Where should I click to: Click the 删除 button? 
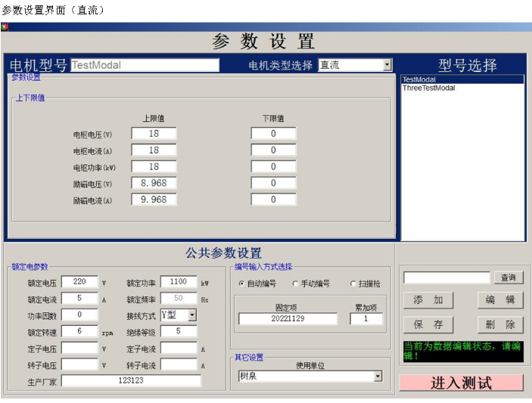click(499, 324)
